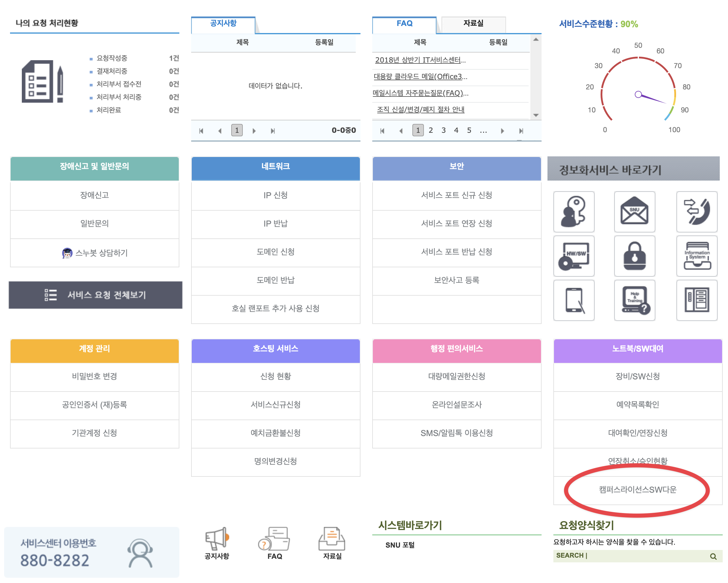Switch to the 자료실 tab
728x583 pixels.
click(473, 25)
